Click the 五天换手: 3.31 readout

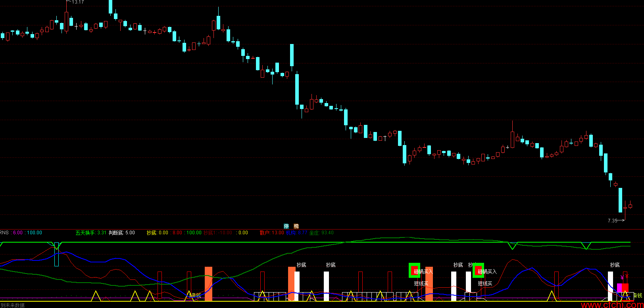click(x=91, y=233)
